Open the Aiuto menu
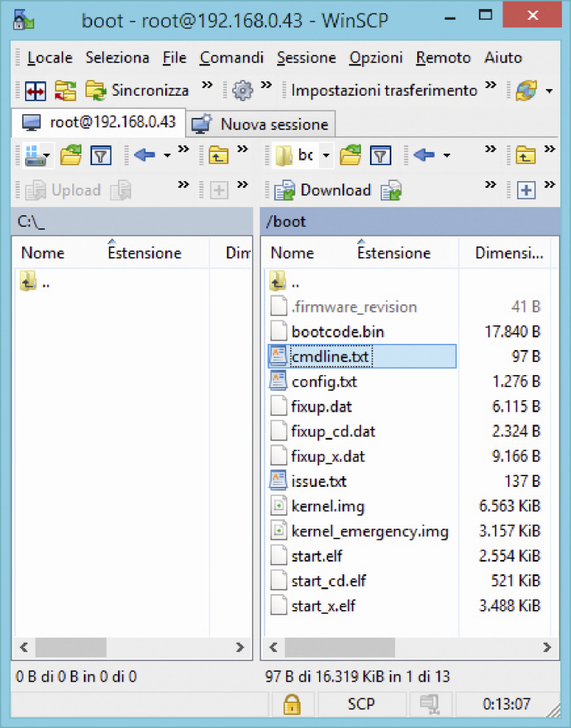This screenshot has height=728, width=571. point(503,58)
